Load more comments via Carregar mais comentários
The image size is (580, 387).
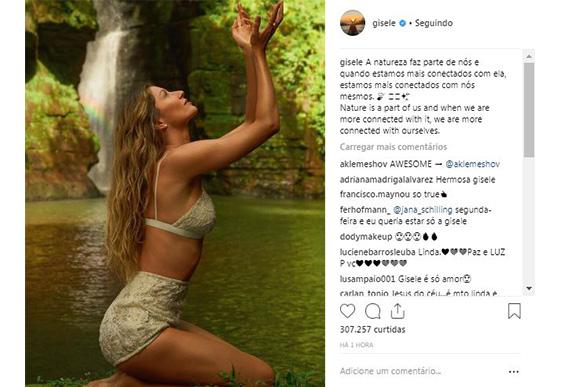393,147
